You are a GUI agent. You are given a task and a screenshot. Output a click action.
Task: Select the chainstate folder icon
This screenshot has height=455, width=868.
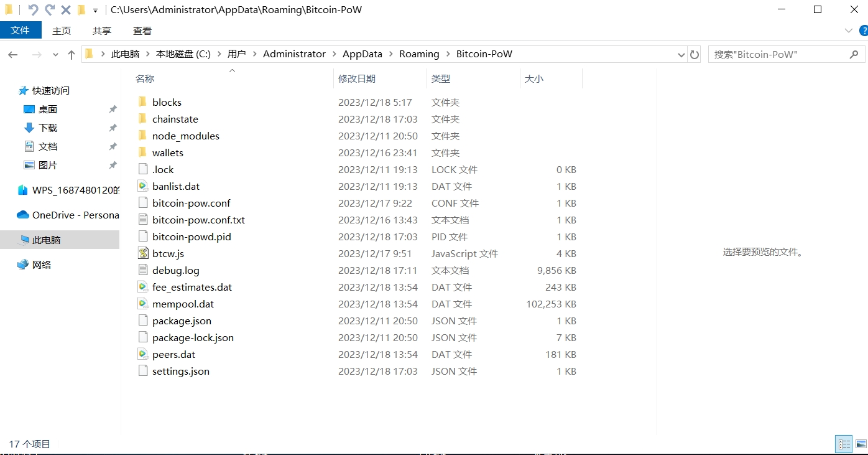click(x=142, y=119)
